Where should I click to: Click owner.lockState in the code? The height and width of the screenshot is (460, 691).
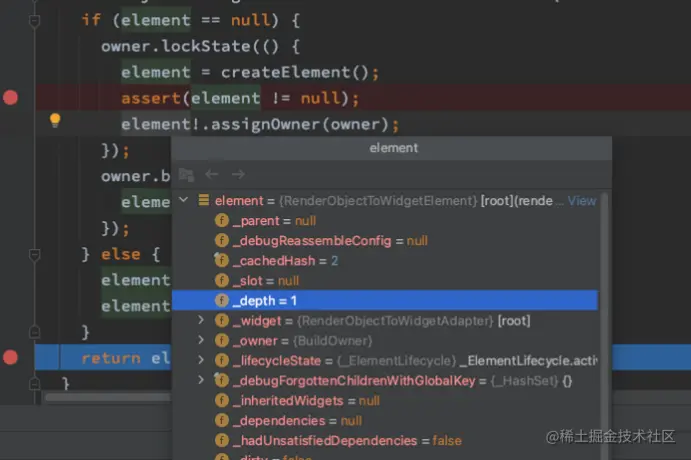point(176,46)
